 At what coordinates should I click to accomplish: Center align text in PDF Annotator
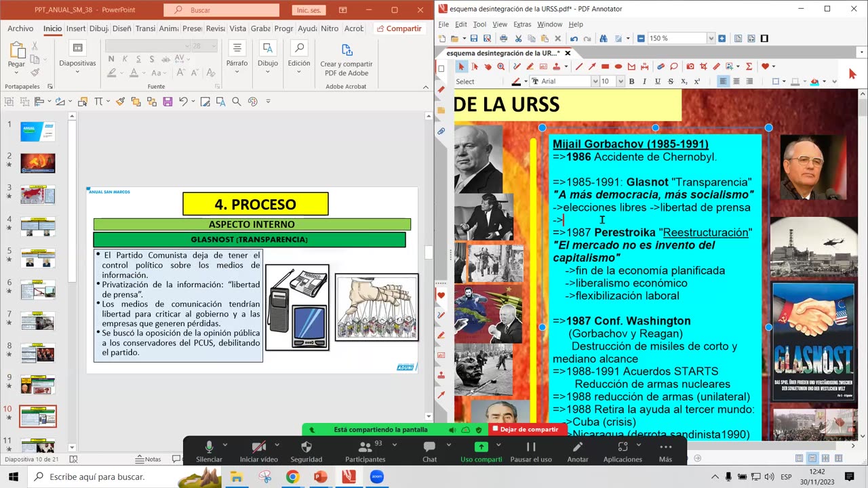click(x=736, y=81)
